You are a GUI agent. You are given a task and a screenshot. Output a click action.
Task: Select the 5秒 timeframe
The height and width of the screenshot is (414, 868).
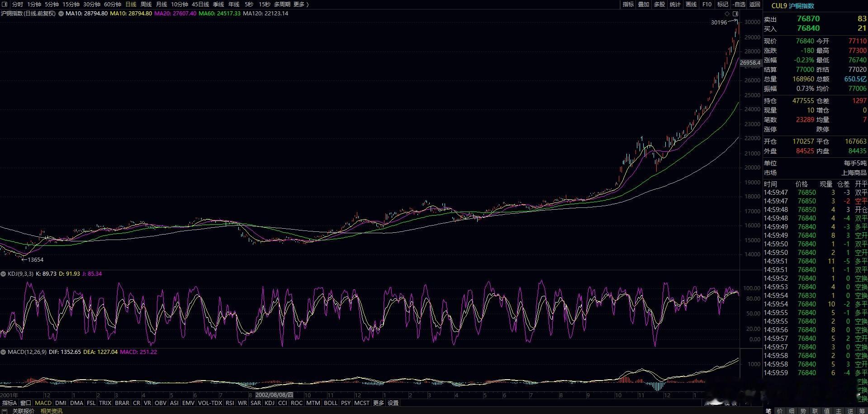pos(249,4)
